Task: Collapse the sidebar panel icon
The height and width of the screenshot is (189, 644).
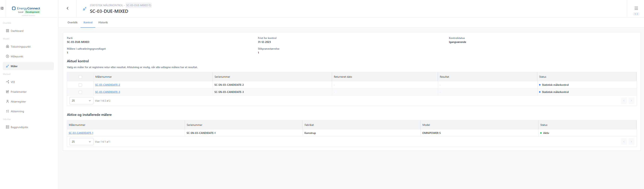Action: click(x=2, y=8)
